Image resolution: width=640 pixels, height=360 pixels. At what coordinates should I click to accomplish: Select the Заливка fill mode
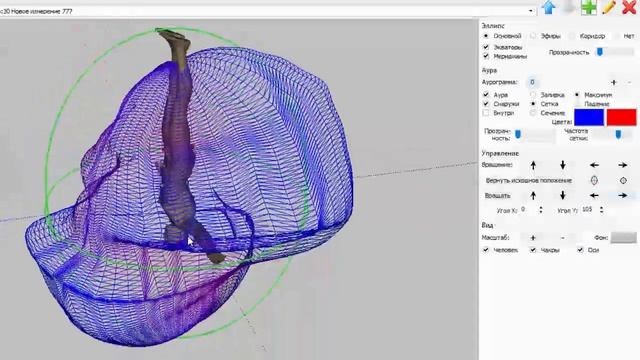coord(533,95)
